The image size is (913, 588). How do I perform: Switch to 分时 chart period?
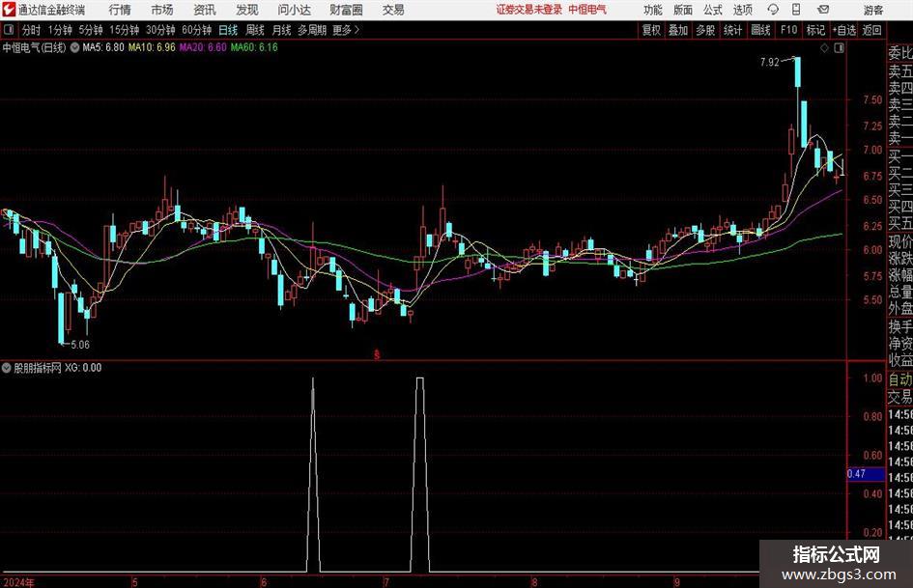pos(32,30)
